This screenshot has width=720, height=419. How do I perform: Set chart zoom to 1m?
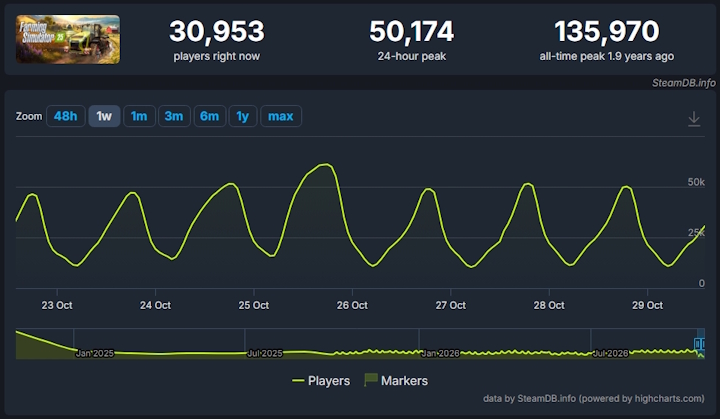tap(139, 116)
